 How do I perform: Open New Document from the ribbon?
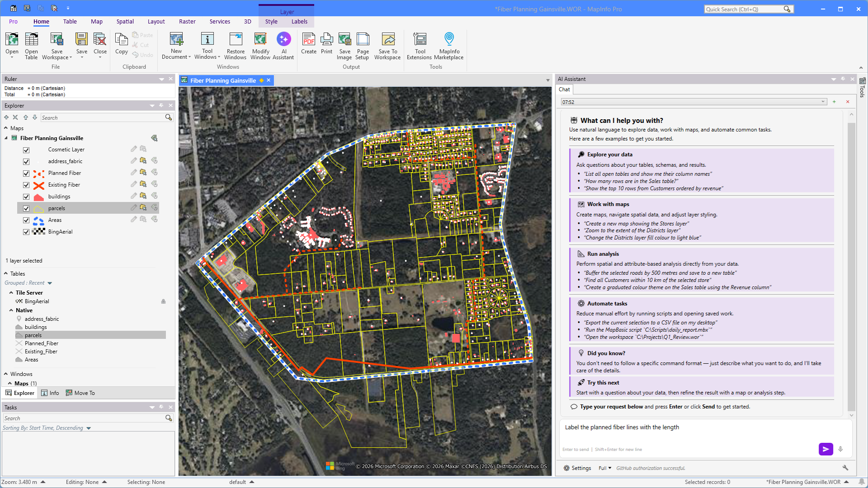click(176, 46)
